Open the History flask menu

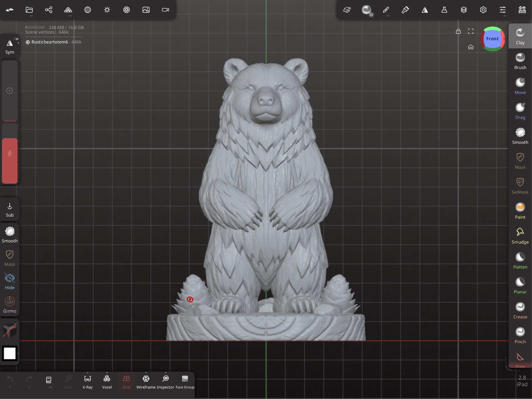[445, 10]
